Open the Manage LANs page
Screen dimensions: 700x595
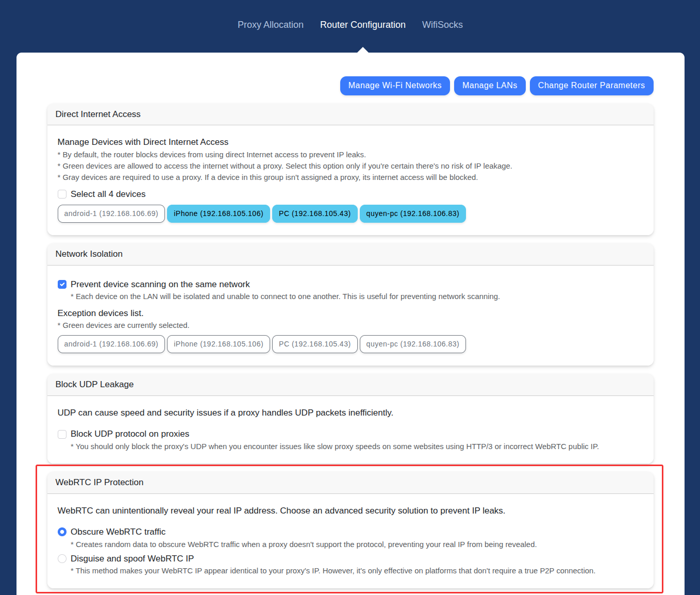[489, 86]
